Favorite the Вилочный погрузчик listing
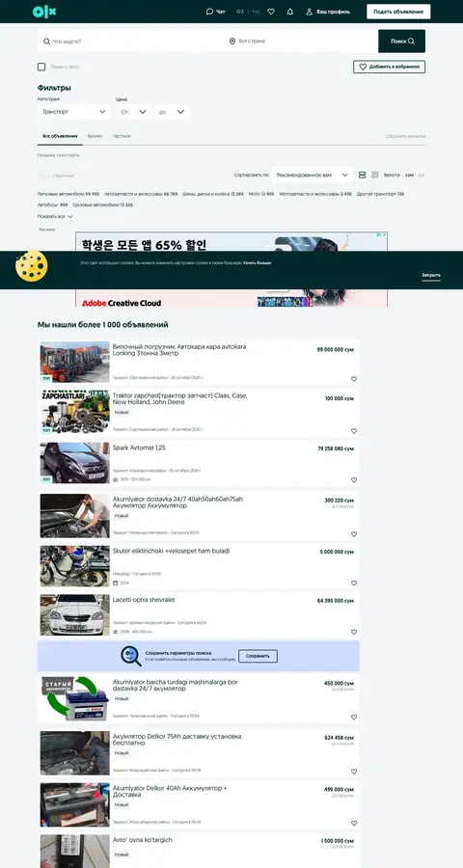Viewport: 463px width, 868px height. tap(354, 379)
